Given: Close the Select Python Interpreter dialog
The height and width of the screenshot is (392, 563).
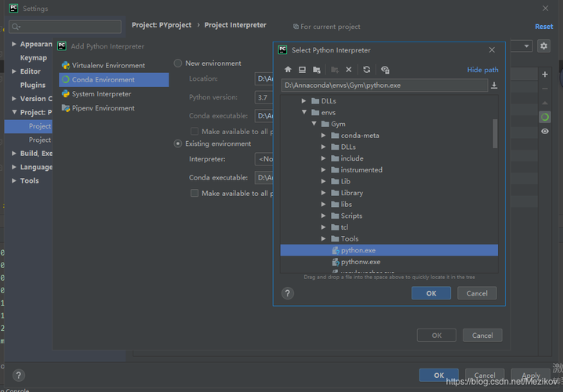Looking at the screenshot, I should 492,50.
